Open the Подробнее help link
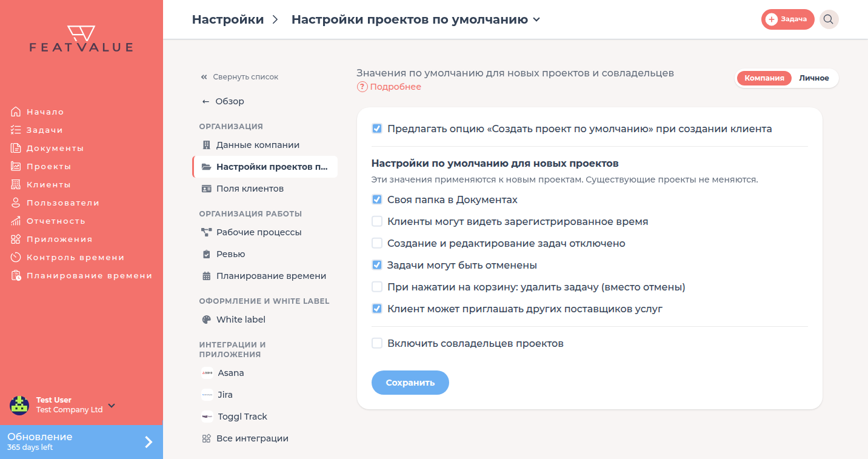This screenshot has width=868, height=459. [389, 87]
